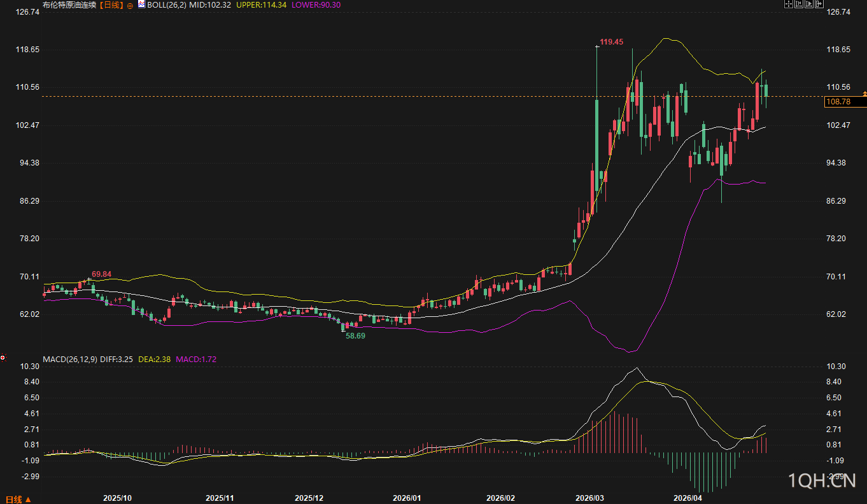
Task: Click the crosshair cursor icon at top right
Action: (789, 4)
